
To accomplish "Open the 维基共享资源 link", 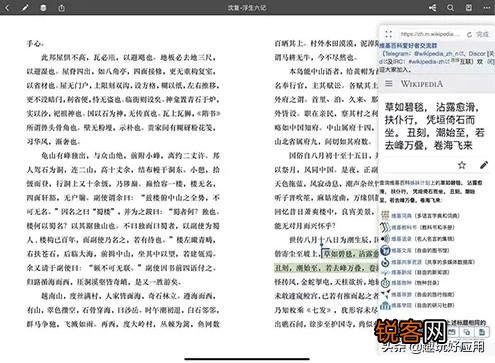I will tap(407, 262).
